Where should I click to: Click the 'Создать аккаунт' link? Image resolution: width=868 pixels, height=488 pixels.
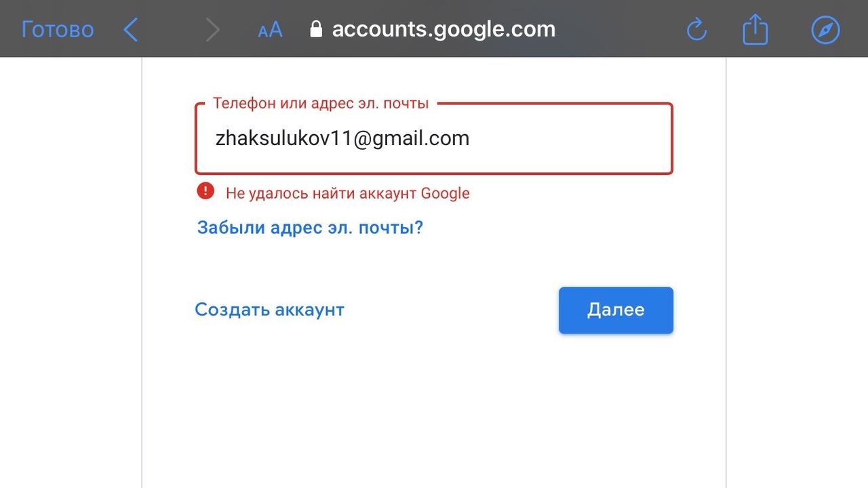(x=269, y=310)
